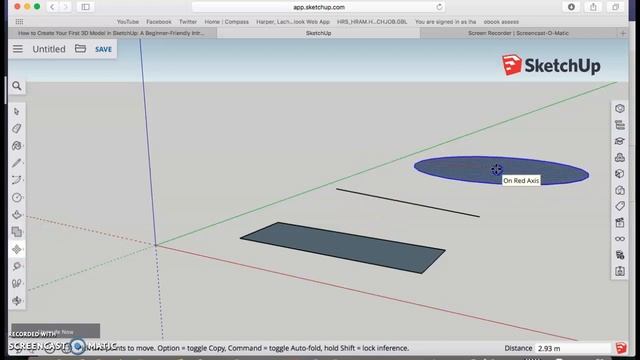This screenshot has width=640, height=360.
Task: Select the Paint Bucket tool
Action: [17, 146]
